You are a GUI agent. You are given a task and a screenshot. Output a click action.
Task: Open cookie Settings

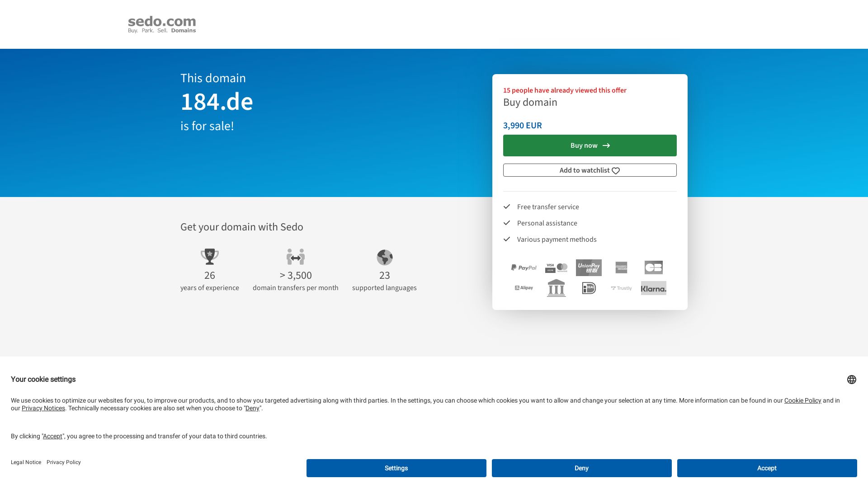click(x=396, y=468)
